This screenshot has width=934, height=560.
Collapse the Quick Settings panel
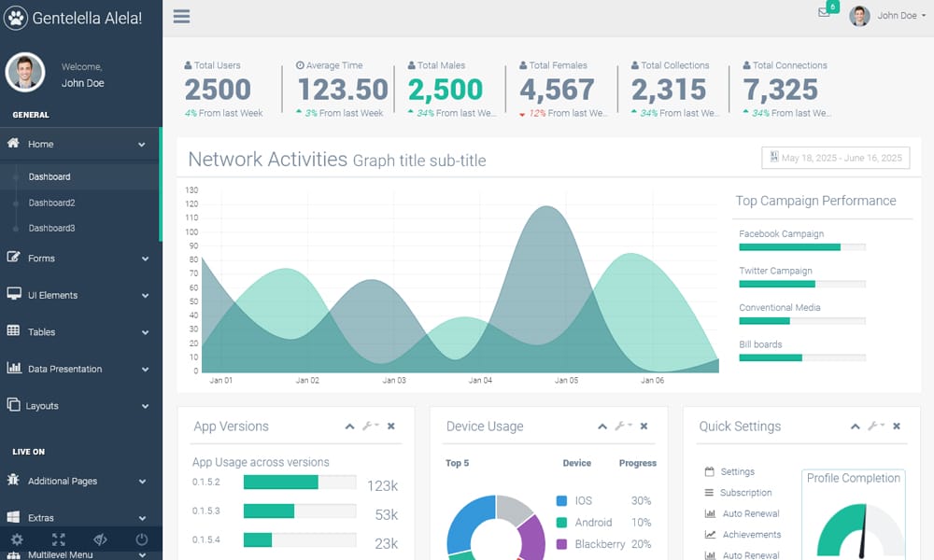(x=855, y=427)
